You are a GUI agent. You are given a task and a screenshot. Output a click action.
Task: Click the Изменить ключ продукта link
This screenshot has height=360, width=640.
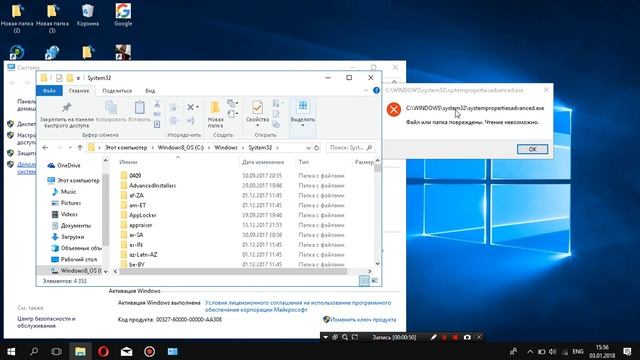coord(363,320)
